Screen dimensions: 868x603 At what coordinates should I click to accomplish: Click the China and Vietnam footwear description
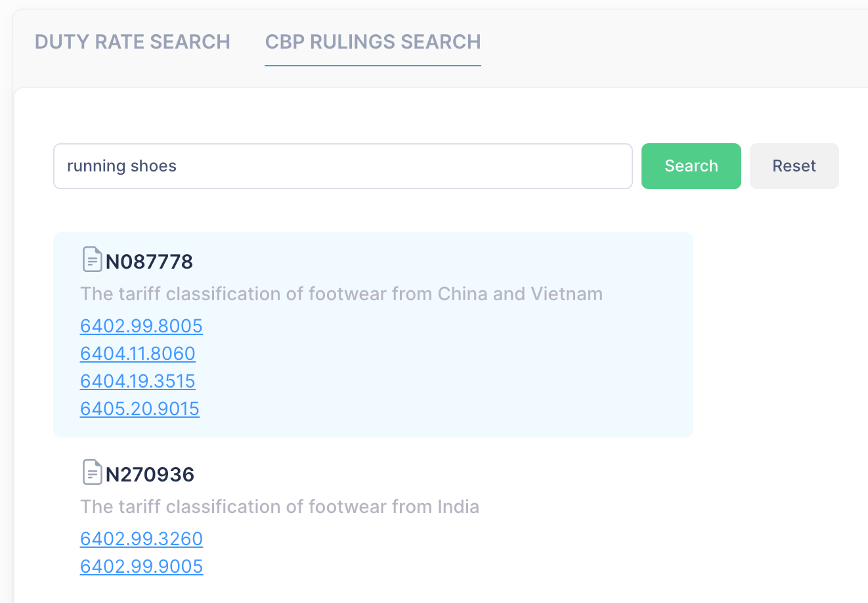coord(341,294)
